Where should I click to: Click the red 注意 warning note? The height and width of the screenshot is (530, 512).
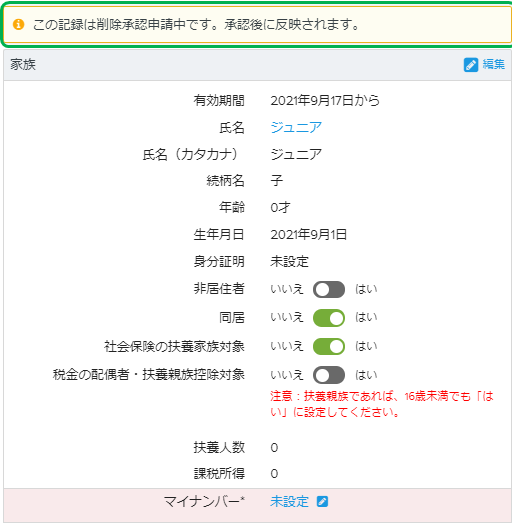(x=382, y=404)
